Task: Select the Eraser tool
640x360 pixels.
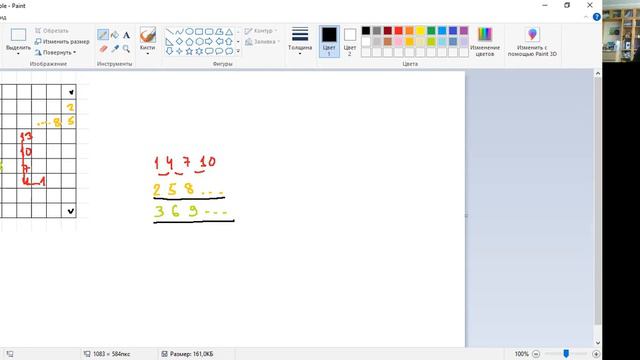Action: 103,49
